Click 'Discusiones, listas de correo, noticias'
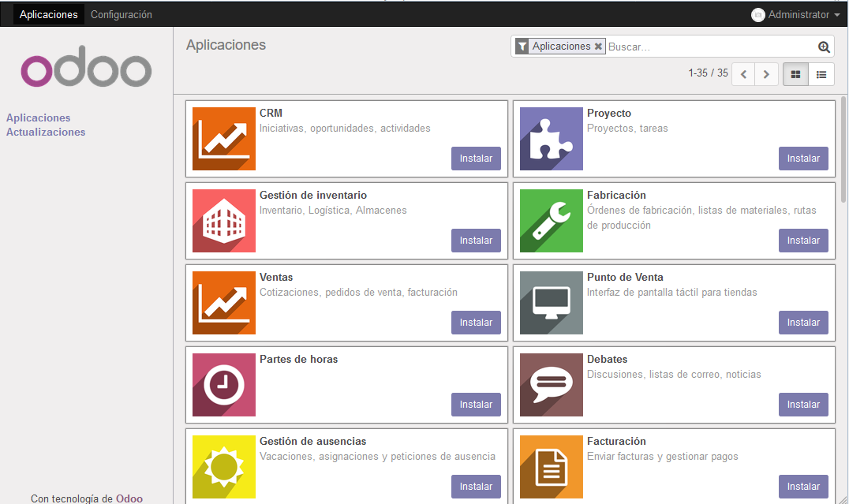Screen dimensions: 849x504 pyautogui.click(x=674, y=375)
